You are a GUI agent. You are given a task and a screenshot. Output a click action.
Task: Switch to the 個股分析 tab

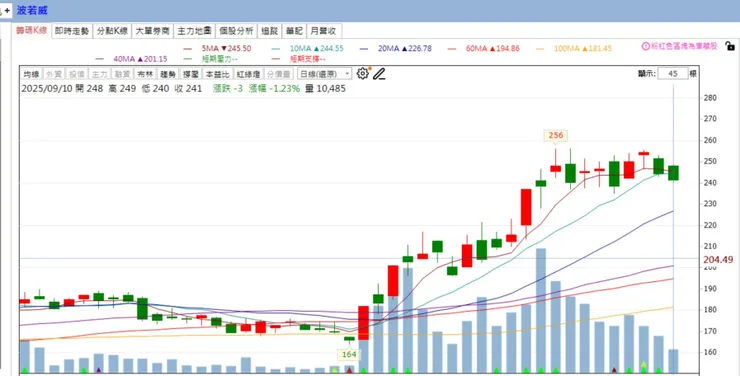pyautogui.click(x=236, y=31)
